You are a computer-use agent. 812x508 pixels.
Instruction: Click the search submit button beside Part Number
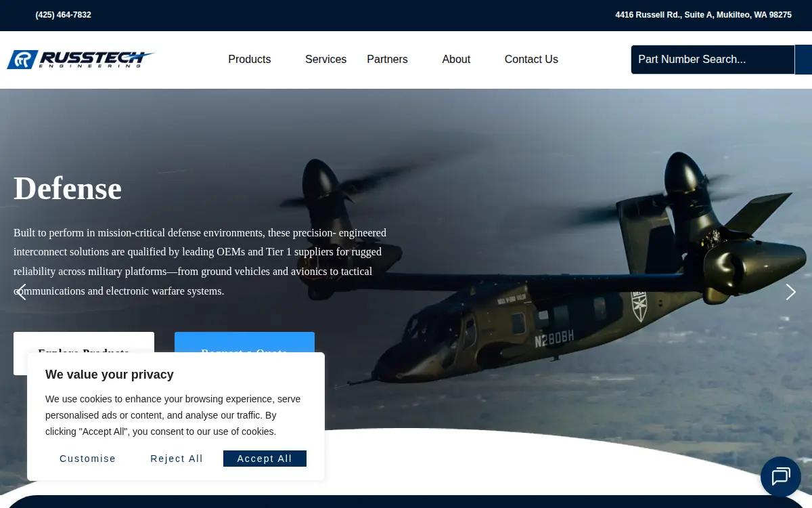[x=803, y=60]
